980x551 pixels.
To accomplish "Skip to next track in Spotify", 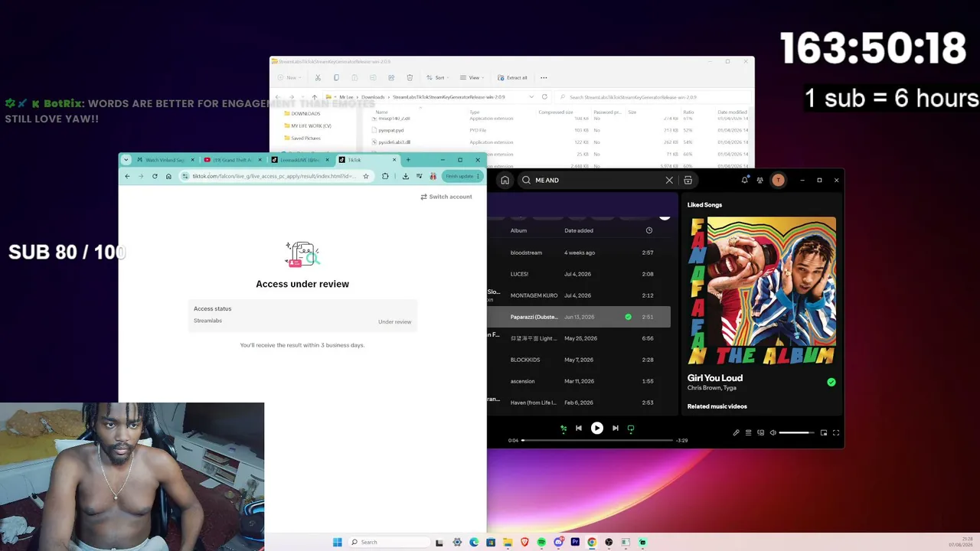I will [616, 429].
